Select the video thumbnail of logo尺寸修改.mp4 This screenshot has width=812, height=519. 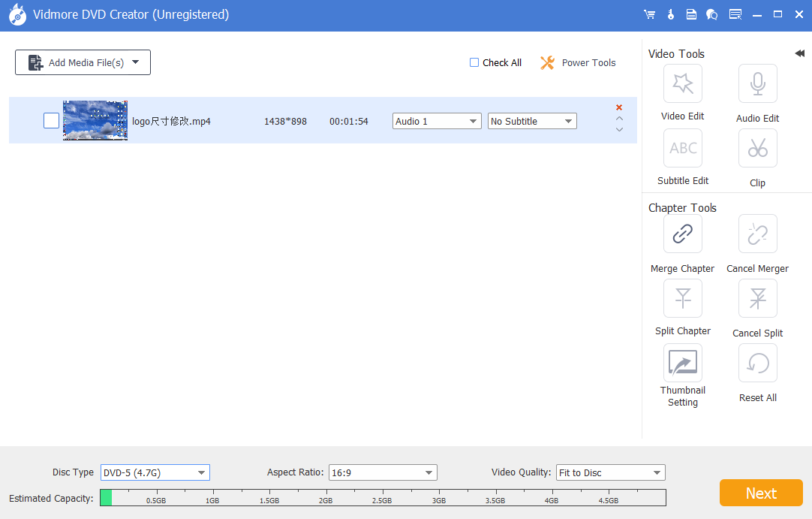(x=95, y=120)
